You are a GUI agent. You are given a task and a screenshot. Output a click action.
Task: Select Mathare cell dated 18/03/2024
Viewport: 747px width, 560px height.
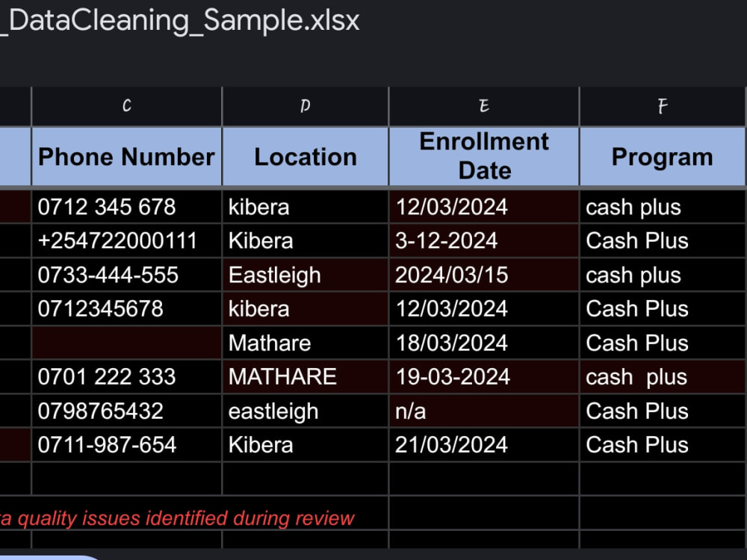306,343
